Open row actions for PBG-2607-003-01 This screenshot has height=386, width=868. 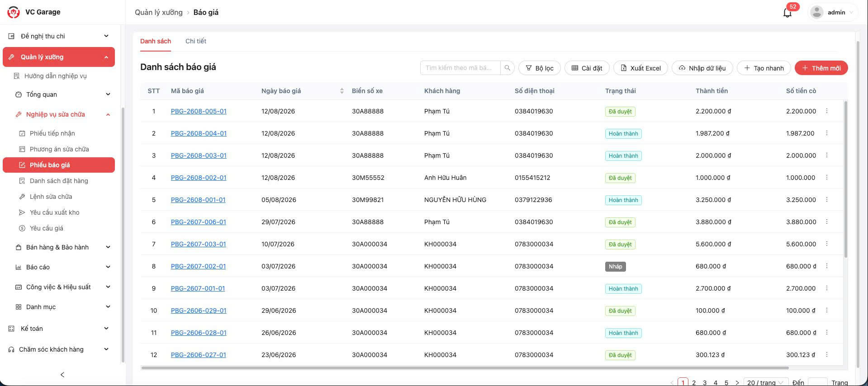click(827, 244)
